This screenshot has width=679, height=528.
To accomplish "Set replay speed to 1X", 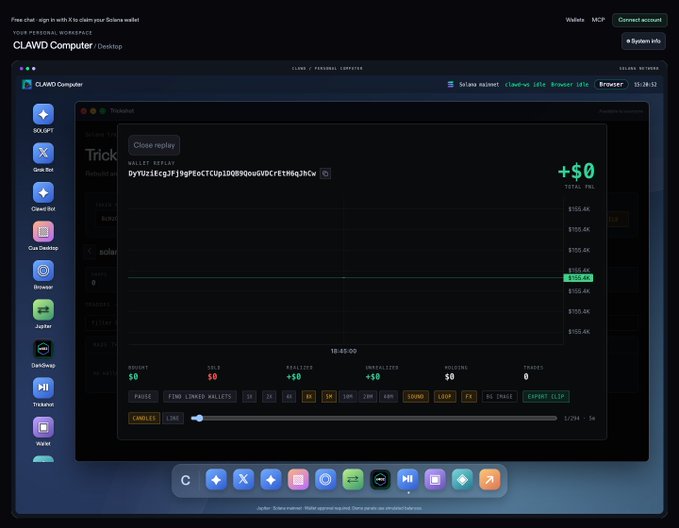I will [x=249, y=397].
